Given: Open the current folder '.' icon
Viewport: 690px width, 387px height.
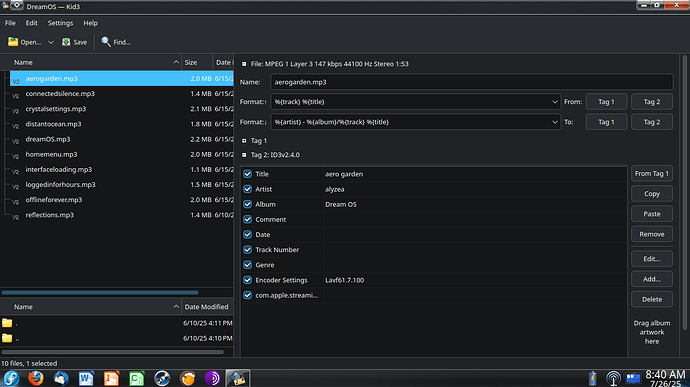Looking at the screenshot, I should (x=7, y=323).
